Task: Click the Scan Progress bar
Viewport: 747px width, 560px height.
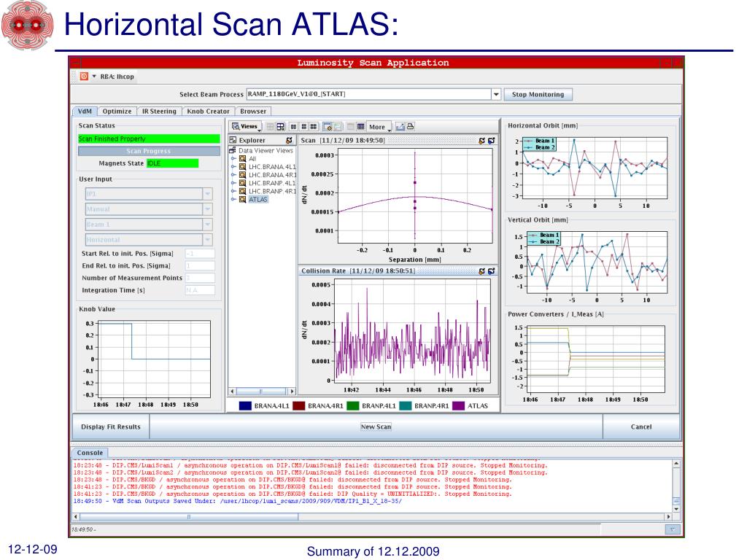Action: (149, 151)
